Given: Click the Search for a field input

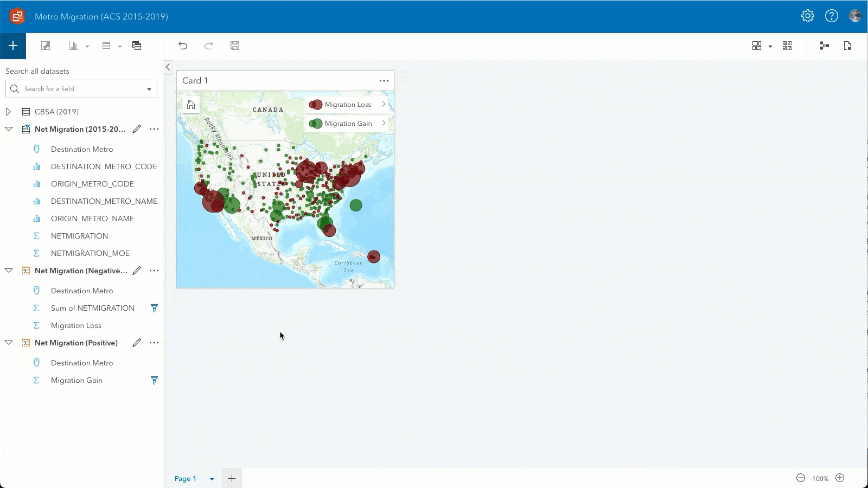Looking at the screenshot, I should point(81,89).
